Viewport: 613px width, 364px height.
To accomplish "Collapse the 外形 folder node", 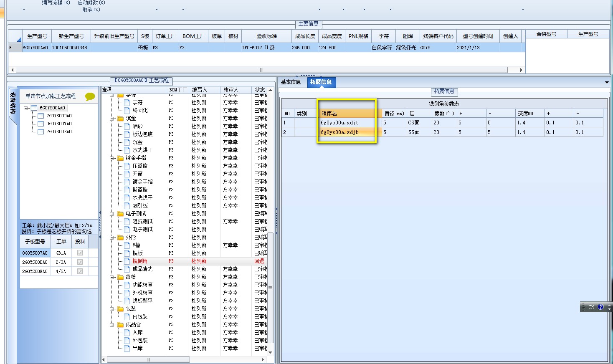I will pos(112,238).
